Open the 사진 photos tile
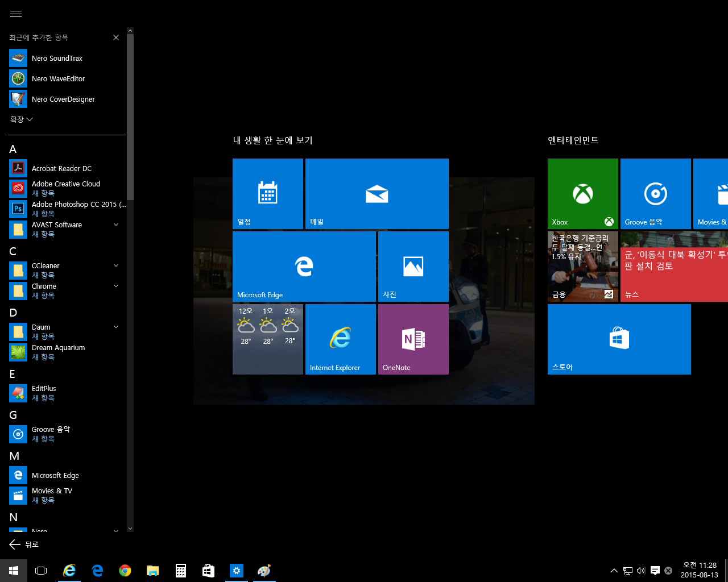 [x=413, y=267]
